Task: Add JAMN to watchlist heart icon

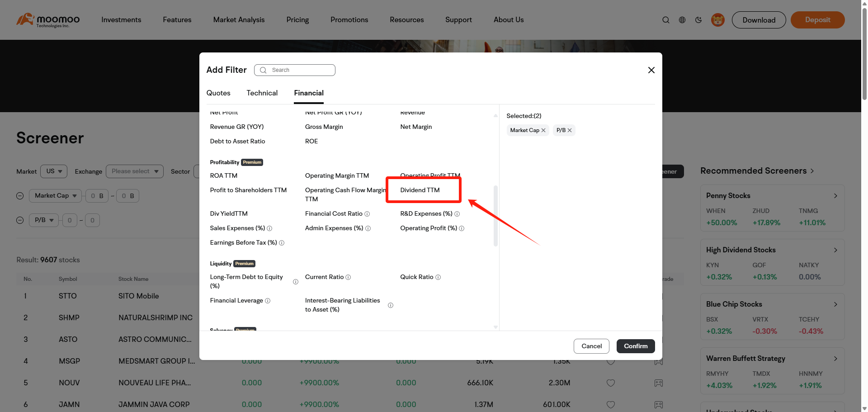Action: click(x=611, y=405)
